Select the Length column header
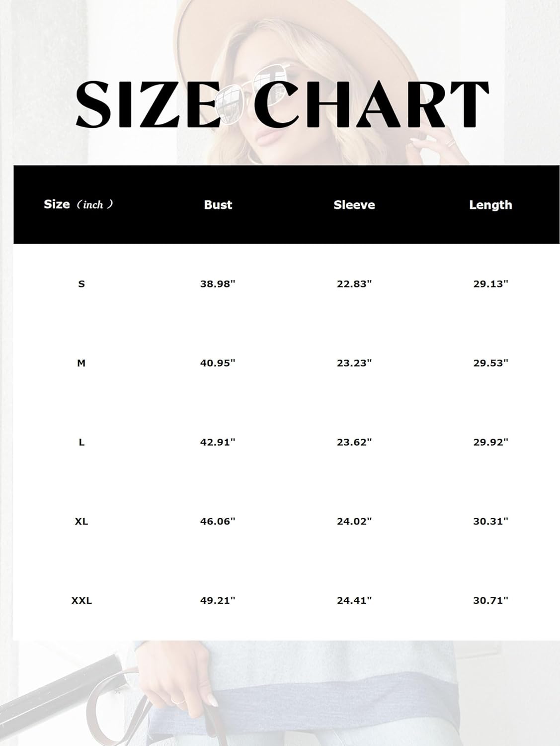The width and height of the screenshot is (560, 746). coord(490,205)
